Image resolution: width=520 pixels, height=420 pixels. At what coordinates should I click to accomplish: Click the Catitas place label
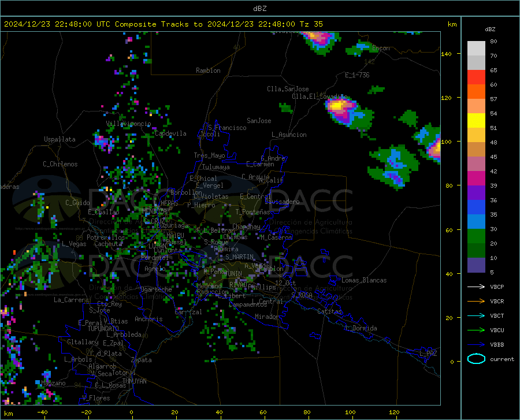[329, 311]
